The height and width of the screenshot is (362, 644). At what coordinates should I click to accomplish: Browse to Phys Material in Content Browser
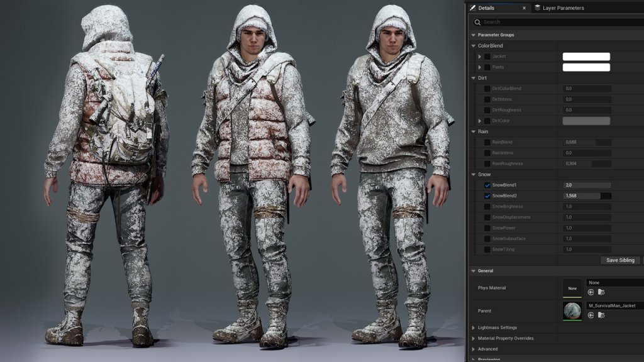point(601,292)
